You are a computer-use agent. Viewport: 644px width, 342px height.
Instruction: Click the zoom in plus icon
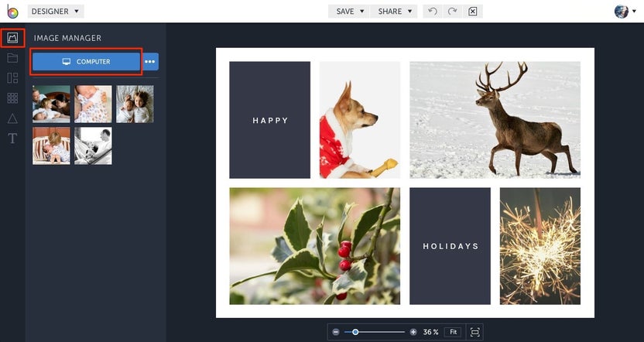click(x=413, y=332)
